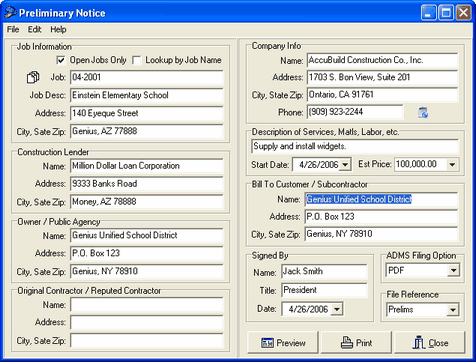Open the Start Date dropdown arrow
This screenshot has height=362, width=476.
345,165
